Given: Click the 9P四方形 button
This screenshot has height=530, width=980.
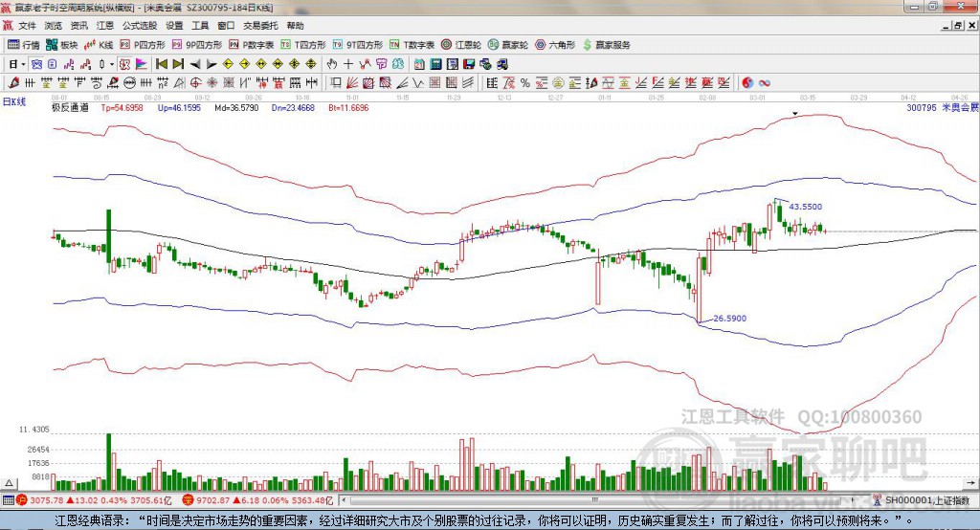Looking at the screenshot, I should tap(197, 45).
